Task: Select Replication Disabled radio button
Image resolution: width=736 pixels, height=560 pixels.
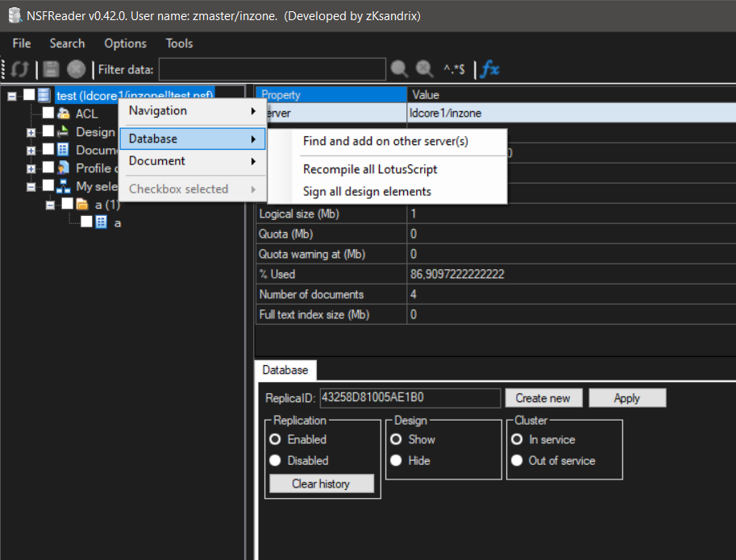Action: point(276,461)
